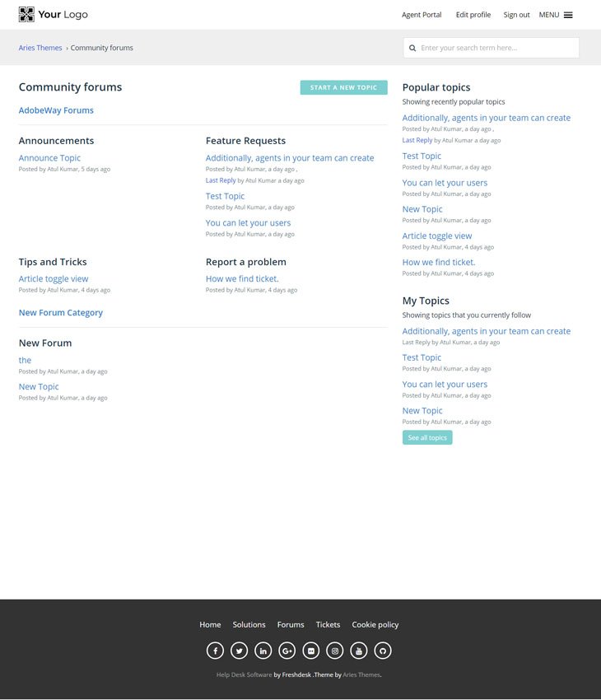Open the Announce Topic post
The height and width of the screenshot is (700, 601).
(x=49, y=158)
